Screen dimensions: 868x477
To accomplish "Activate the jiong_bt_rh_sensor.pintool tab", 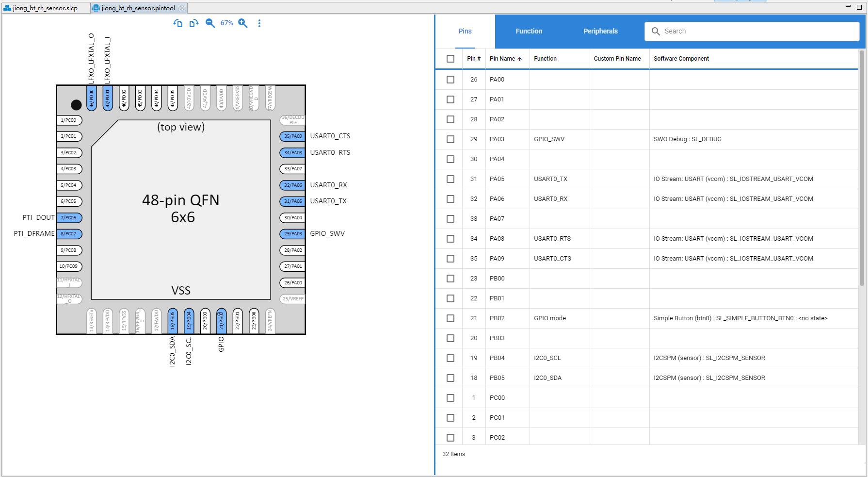I will coord(138,8).
